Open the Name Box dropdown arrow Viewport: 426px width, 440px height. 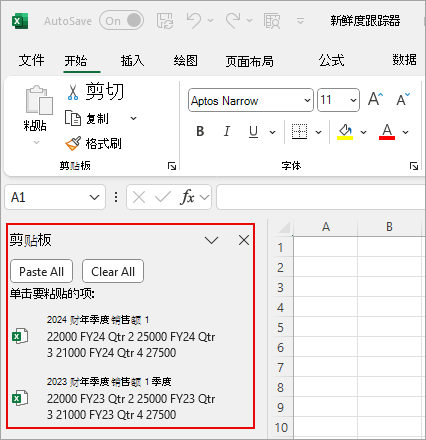[x=95, y=197]
